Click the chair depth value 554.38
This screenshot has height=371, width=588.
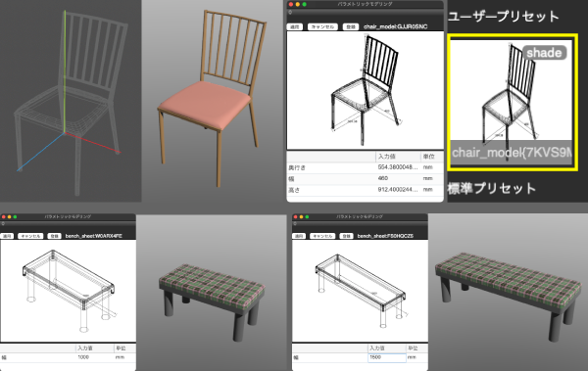click(398, 167)
